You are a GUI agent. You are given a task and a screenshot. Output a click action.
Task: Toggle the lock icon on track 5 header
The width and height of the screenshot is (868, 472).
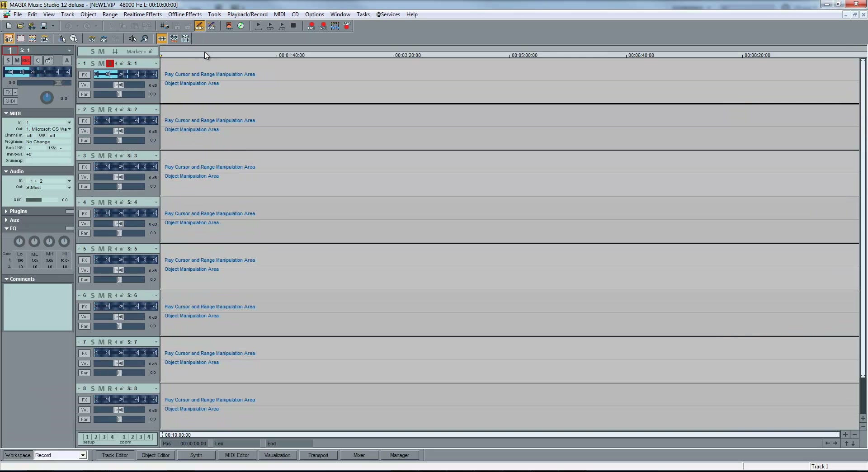coord(122,249)
